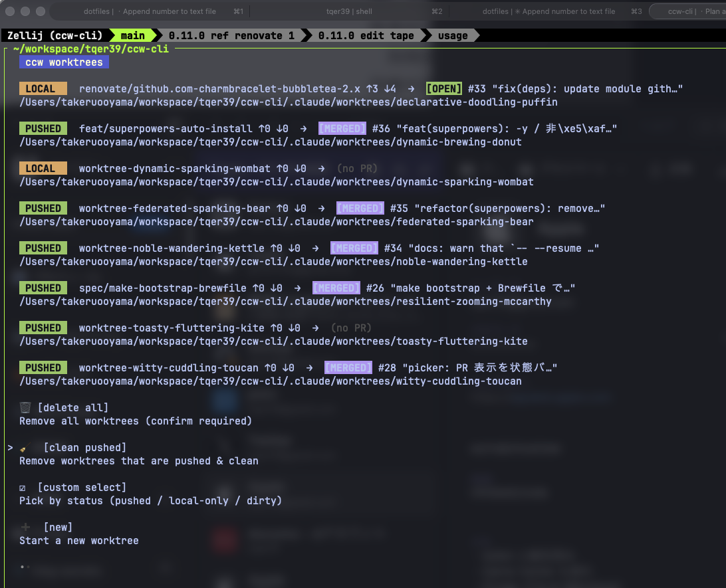Click the [OPEN] status badge of PR #33
The width and height of the screenshot is (726, 588).
(x=443, y=88)
